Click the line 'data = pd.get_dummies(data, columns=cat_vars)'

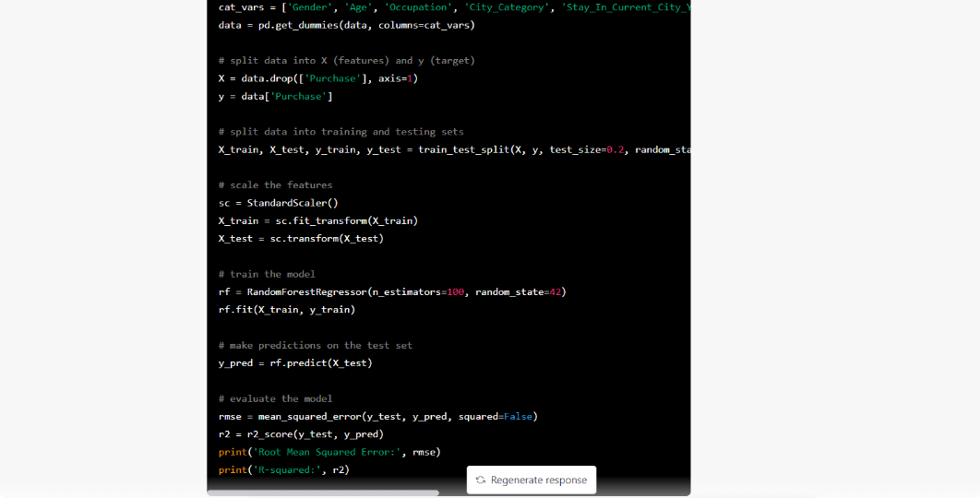[x=347, y=26]
